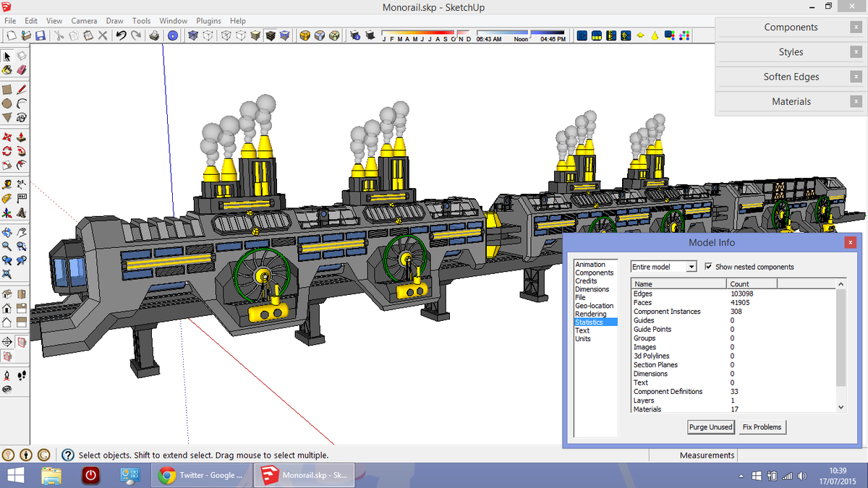Open the Entire model dropdown
Viewport: 868px width, 488px height.
663,267
